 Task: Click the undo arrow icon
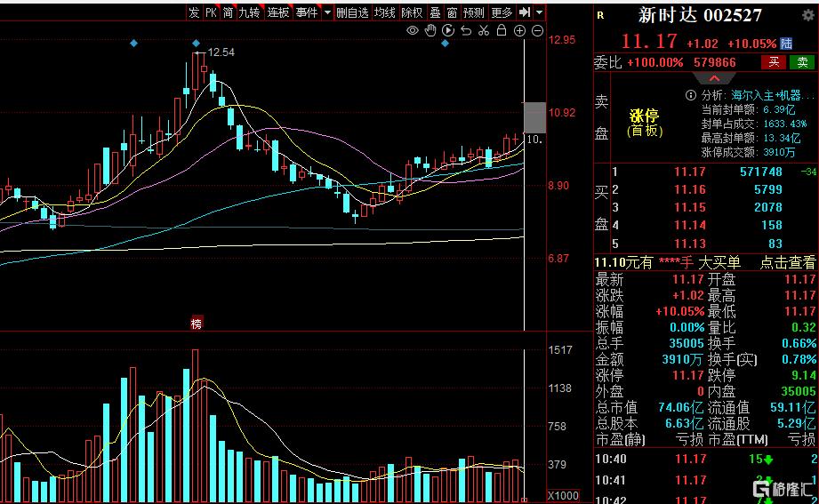(x=466, y=31)
